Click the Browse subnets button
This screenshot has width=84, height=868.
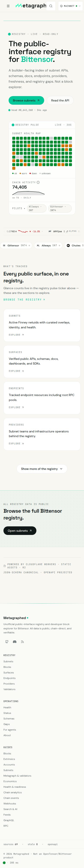pos(26,100)
